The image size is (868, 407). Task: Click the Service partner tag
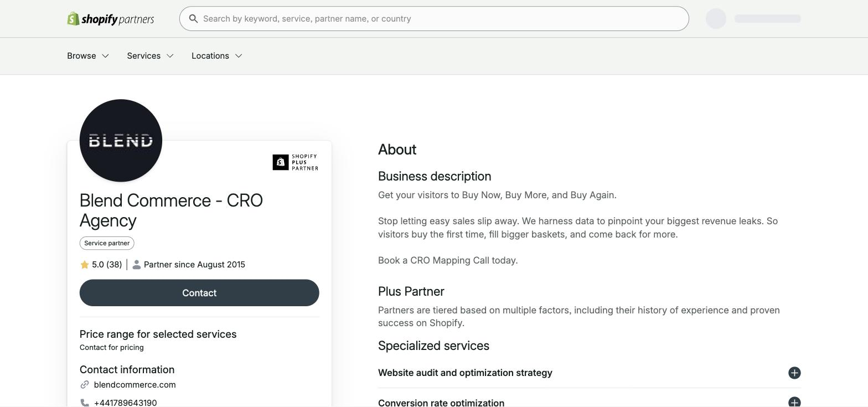coord(107,243)
